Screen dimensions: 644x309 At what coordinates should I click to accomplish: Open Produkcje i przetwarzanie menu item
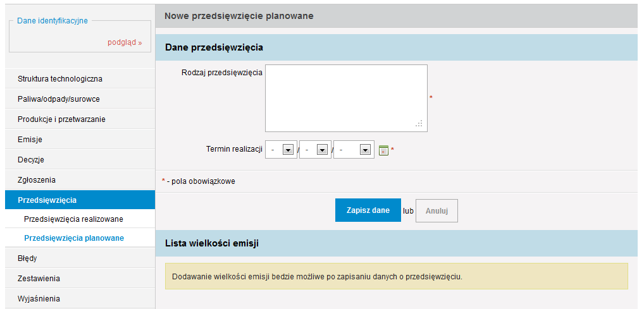point(80,119)
